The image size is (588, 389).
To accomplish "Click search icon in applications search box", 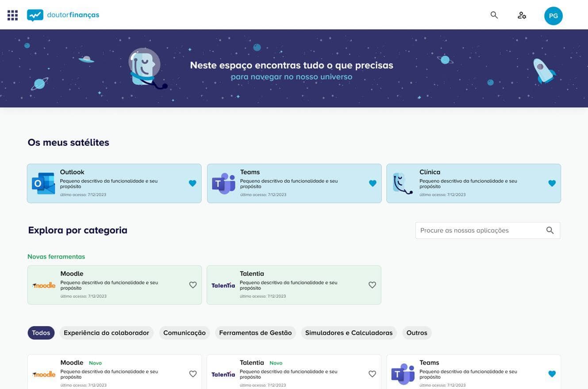I will 550,230.
